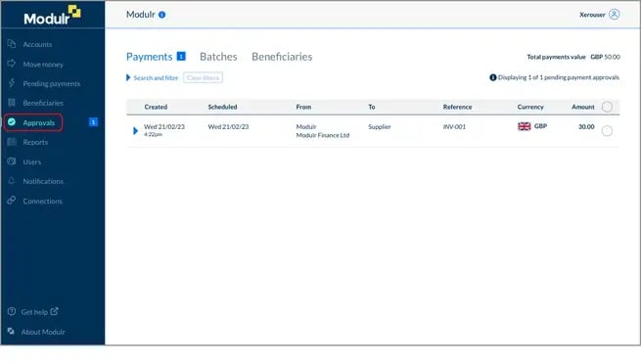Select all payments via header radio
The image size is (641, 364).
point(607,107)
